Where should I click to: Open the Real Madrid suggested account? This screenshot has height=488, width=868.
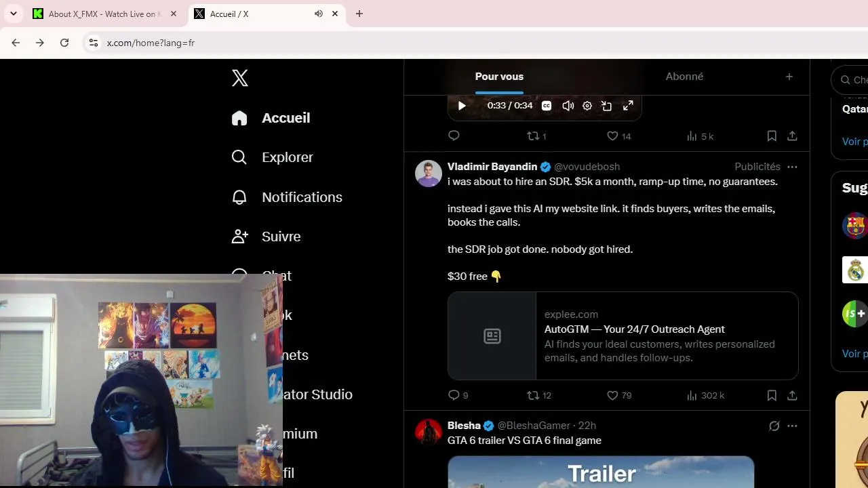tap(854, 270)
